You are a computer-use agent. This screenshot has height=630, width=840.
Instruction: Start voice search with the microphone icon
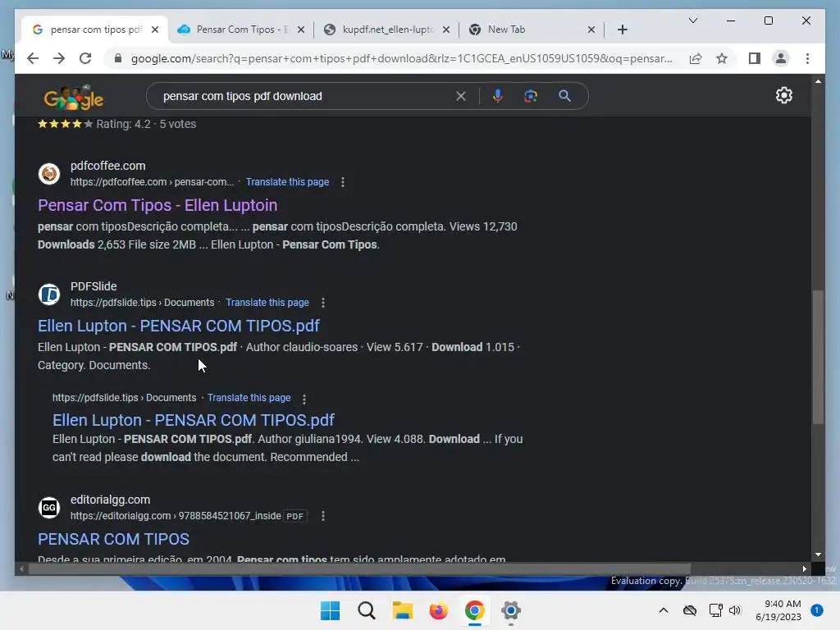pos(498,96)
